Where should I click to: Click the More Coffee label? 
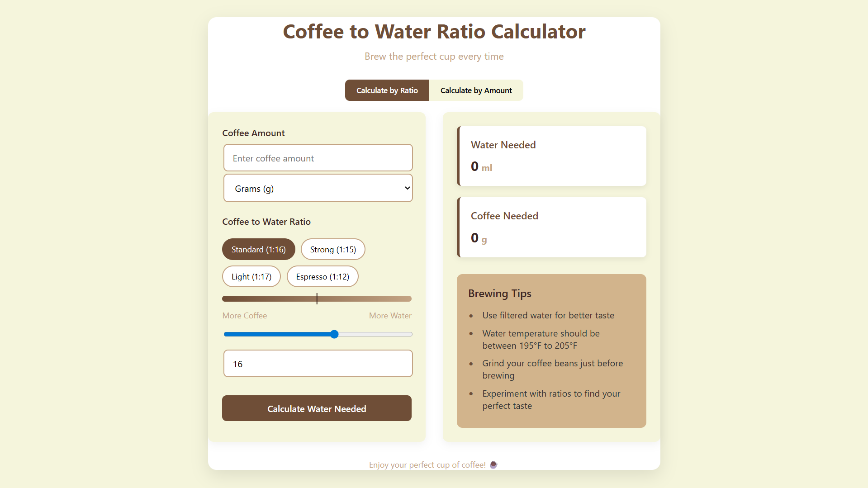[244, 316]
